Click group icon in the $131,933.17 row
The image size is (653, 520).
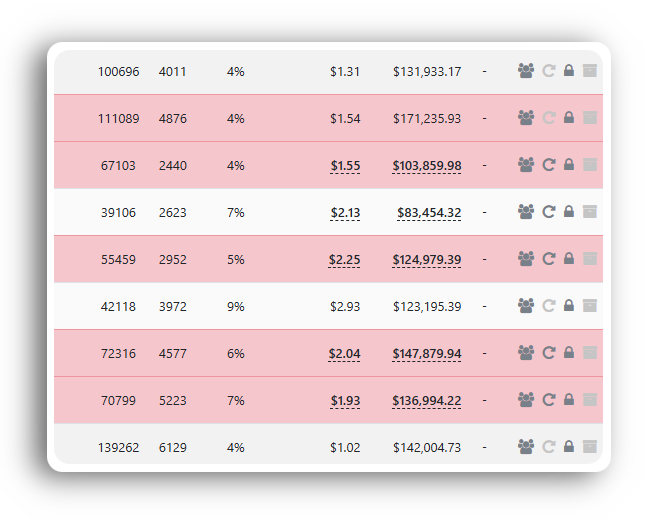pyautogui.click(x=526, y=71)
